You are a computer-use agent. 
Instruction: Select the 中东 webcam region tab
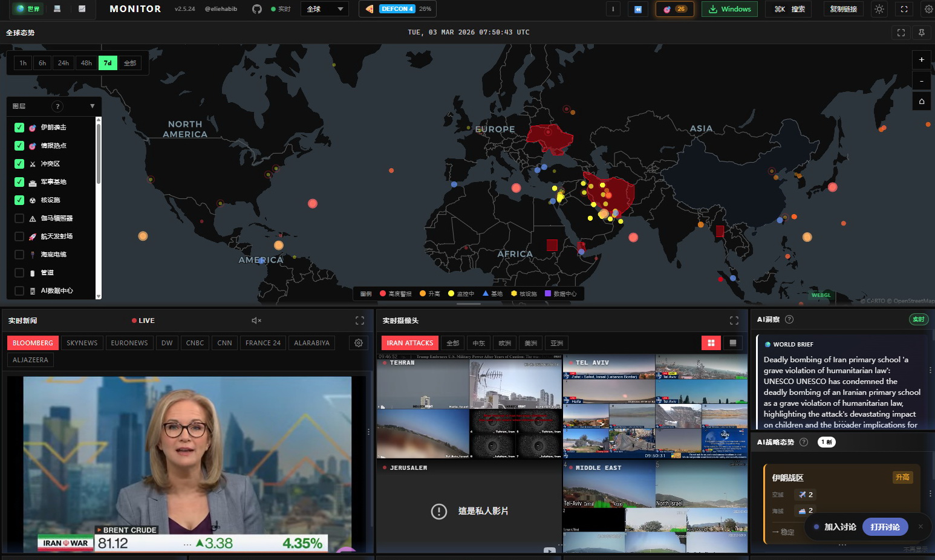(x=478, y=343)
